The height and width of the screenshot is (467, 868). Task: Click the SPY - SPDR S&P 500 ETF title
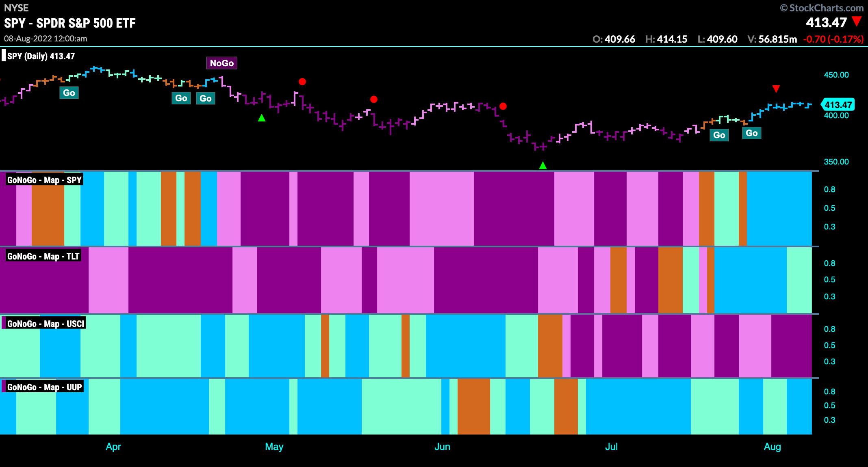click(70, 23)
